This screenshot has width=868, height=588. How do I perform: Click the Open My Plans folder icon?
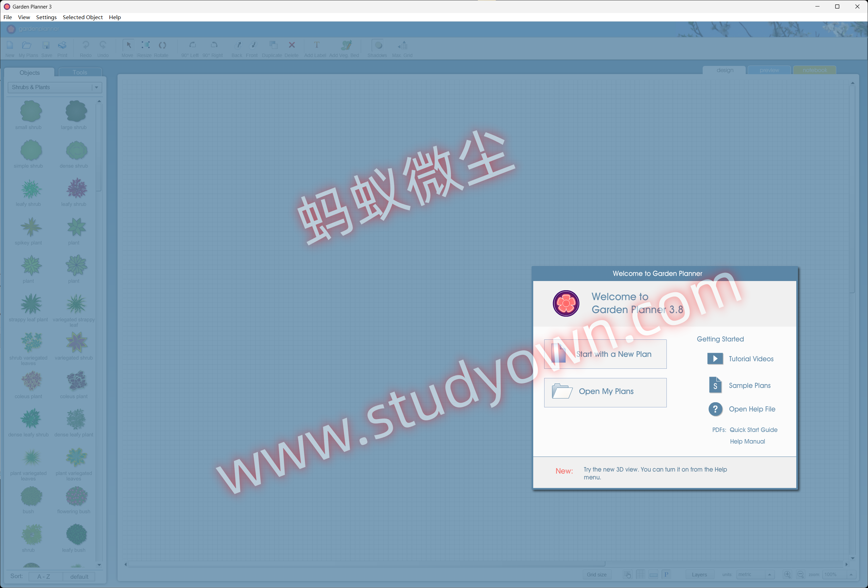point(562,391)
